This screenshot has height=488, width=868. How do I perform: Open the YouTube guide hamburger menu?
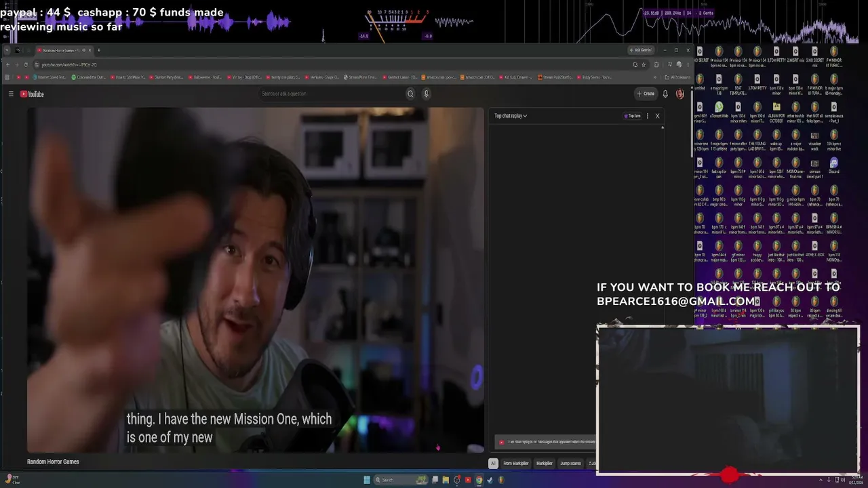click(11, 94)
